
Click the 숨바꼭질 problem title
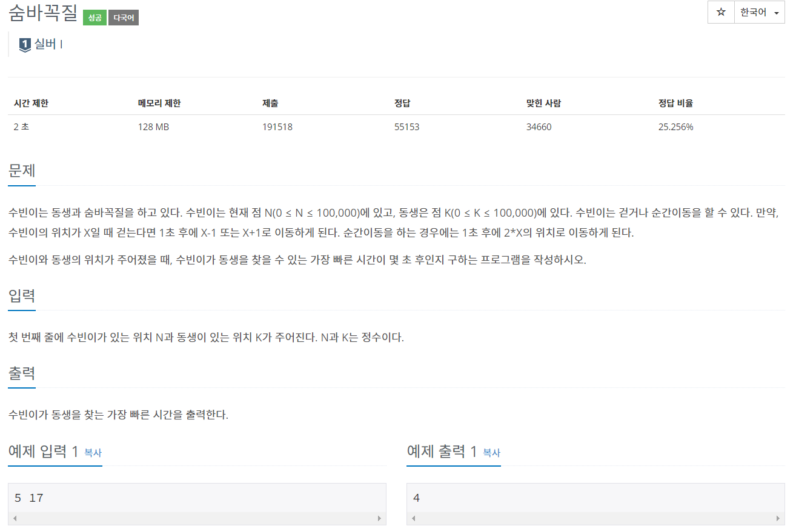click(x=42, y=13)
